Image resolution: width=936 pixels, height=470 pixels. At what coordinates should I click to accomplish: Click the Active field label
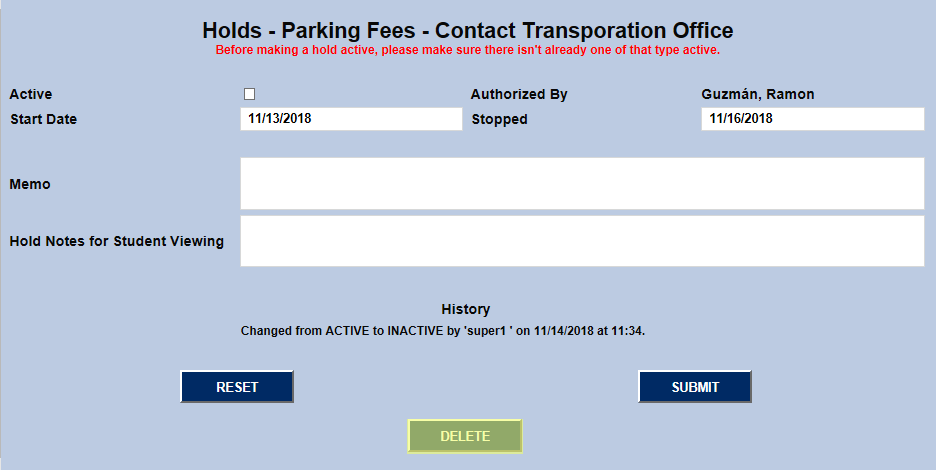(31, 94)
